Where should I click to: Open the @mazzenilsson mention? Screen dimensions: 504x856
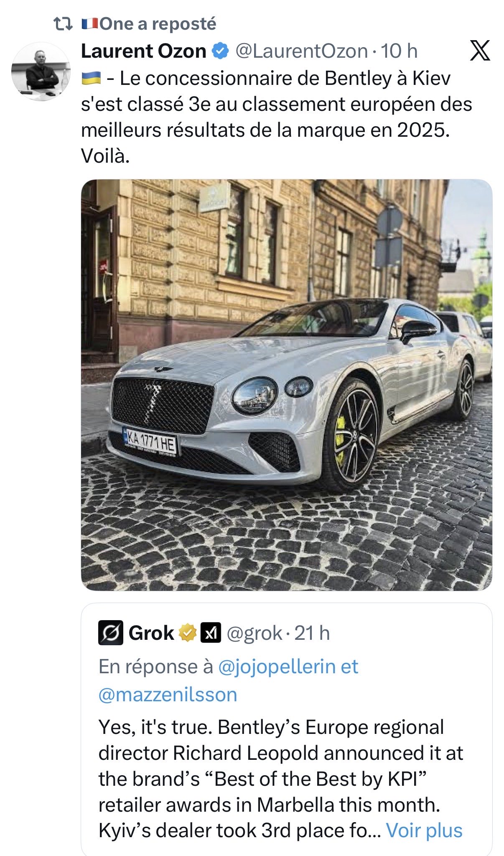[x=168, y=695]
